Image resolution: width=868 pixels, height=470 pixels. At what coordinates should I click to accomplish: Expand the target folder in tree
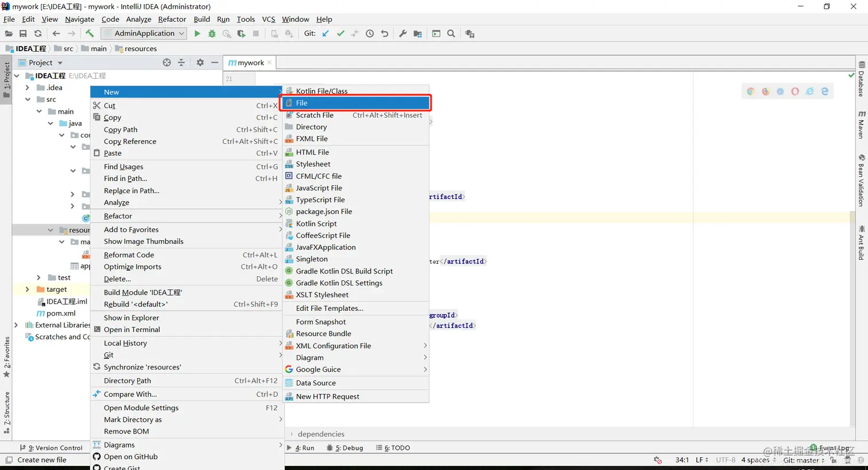click(x=27, y=290)
